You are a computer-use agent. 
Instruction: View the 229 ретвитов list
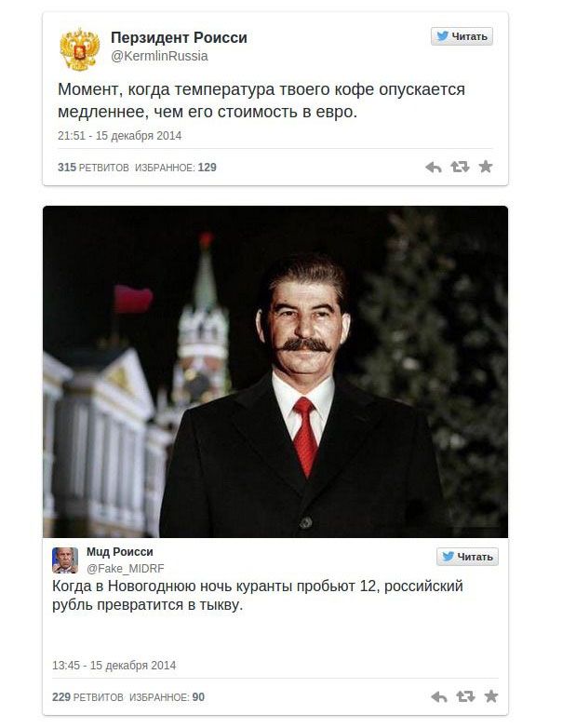87,697
